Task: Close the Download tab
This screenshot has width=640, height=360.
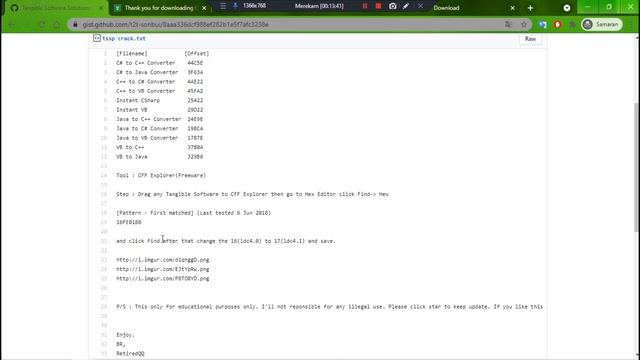Action: [513, 8]
